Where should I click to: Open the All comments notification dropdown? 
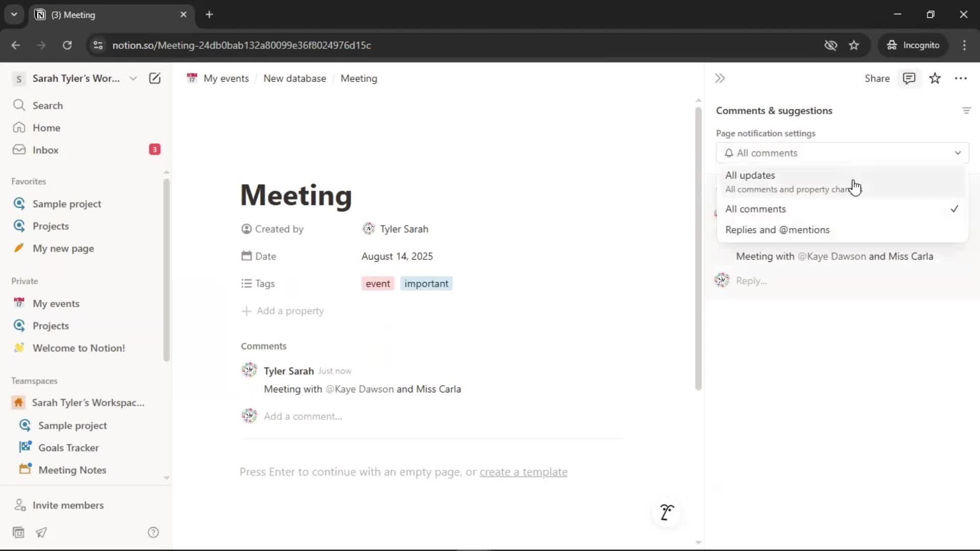(842, 153)
